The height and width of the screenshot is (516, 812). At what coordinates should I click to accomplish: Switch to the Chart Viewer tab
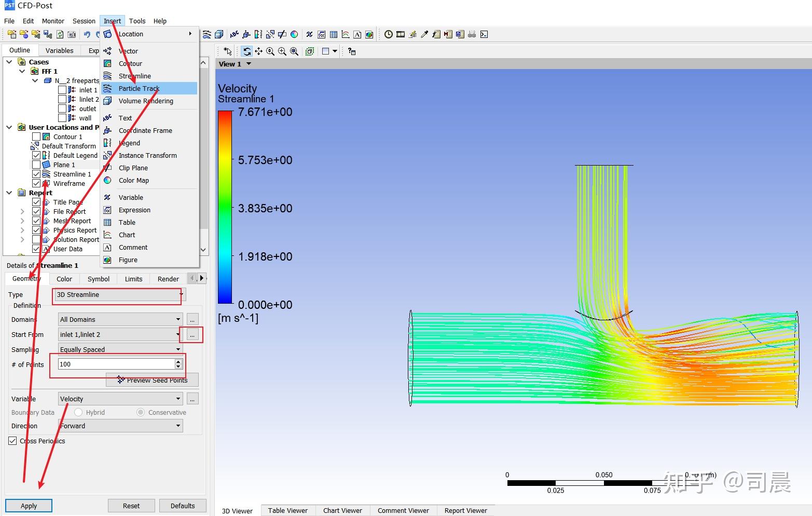tap(342, 510)
